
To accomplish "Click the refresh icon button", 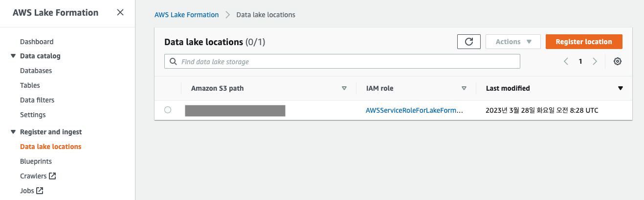I will pos(468,42).
